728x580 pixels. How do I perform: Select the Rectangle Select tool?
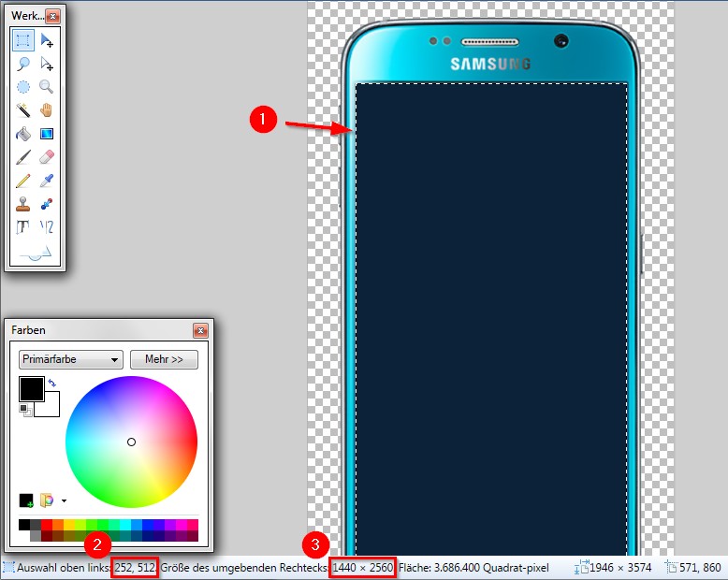coord(22,40)
